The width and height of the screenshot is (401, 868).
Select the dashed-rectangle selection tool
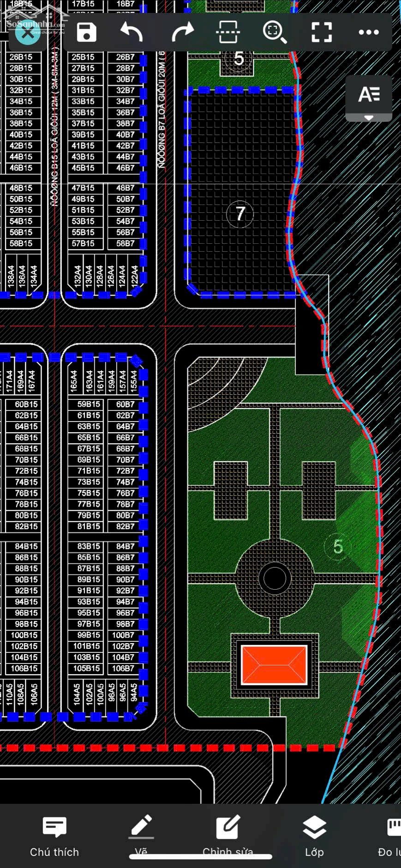[x=227, y=32]
